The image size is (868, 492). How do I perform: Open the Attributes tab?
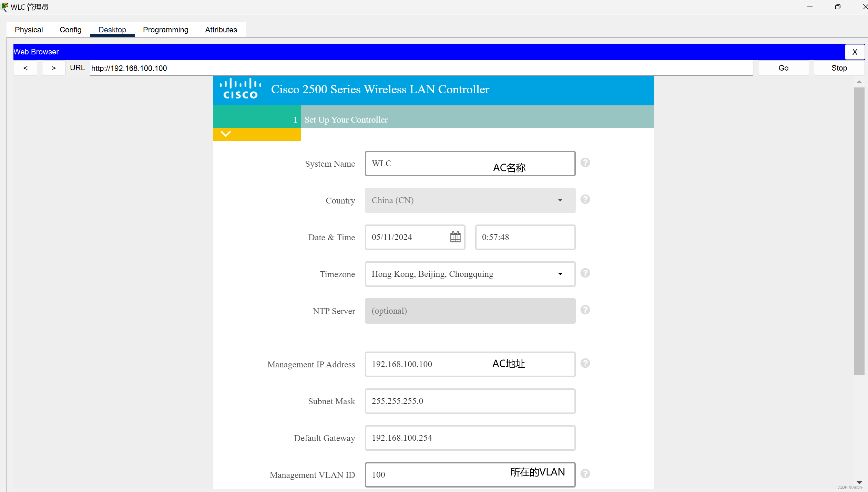(x=221, y=30)
